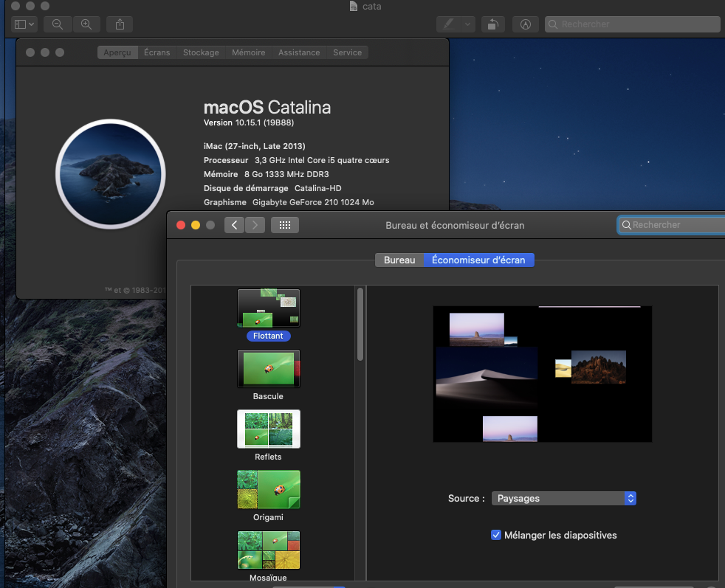Choose the Bascule screen saver

269,375
